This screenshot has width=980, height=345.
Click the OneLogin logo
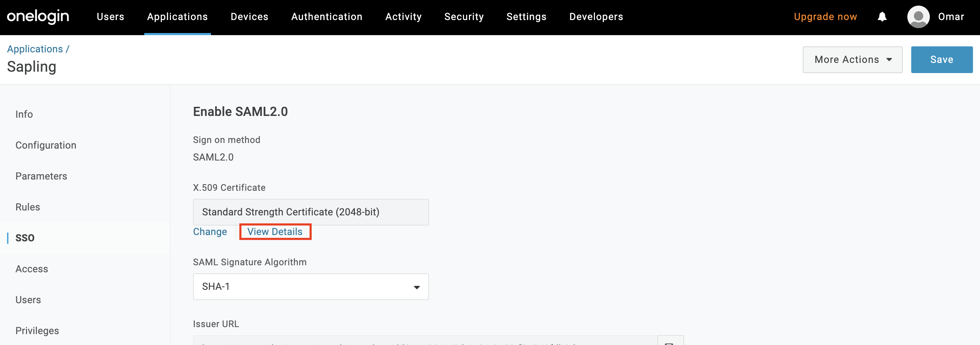click(x=38, y=17)
